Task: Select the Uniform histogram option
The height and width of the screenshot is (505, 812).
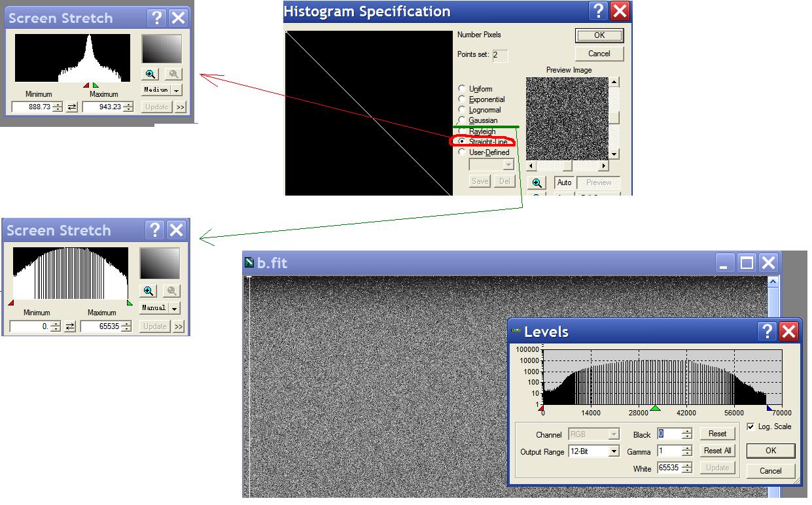Action: (x=462, y=89)
